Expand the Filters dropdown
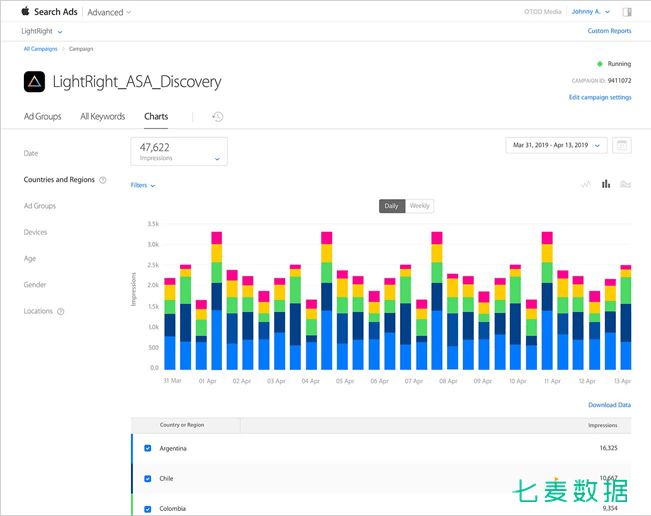 pos(143,185)
